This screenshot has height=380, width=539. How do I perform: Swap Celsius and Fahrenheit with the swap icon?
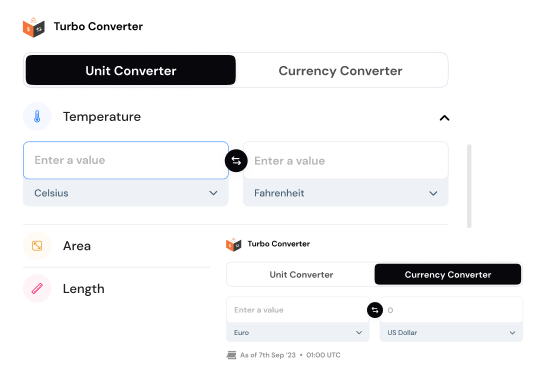pyautogui.click(x=236, y=161)
